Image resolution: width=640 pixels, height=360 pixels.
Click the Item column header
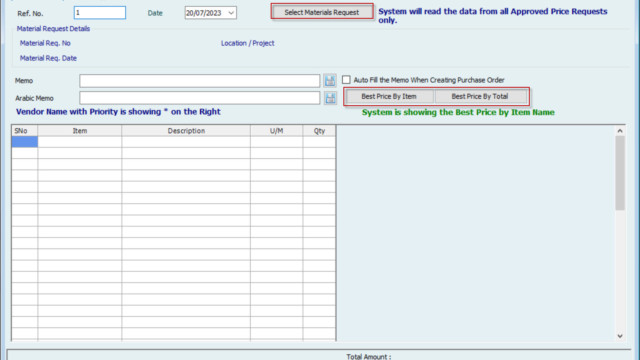tap(80, 131)
